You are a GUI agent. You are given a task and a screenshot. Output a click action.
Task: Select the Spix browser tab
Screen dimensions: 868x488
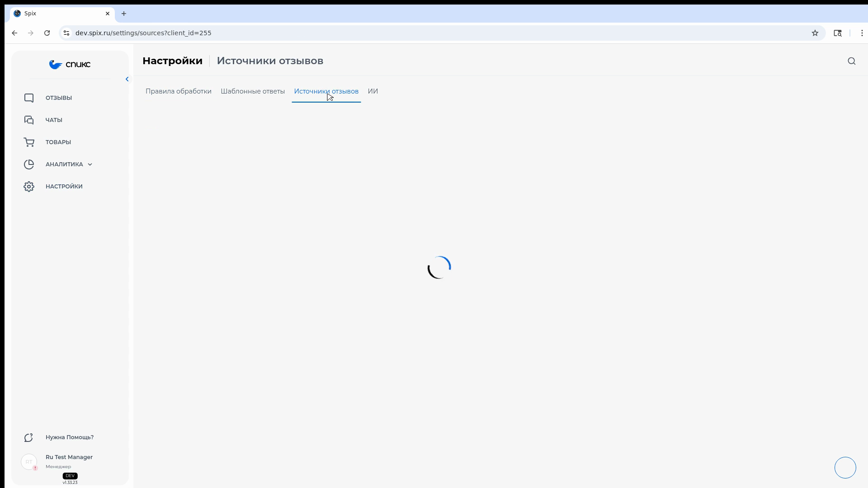pyautogui.click(x=62, y=14)
